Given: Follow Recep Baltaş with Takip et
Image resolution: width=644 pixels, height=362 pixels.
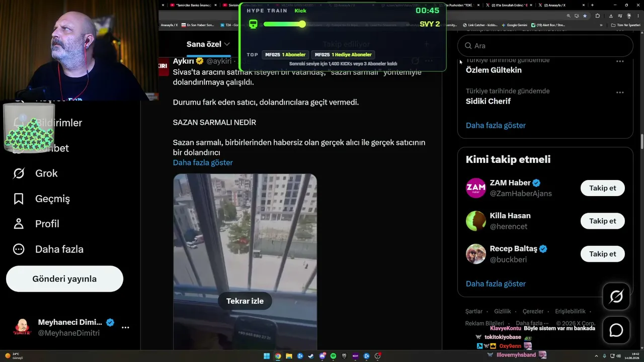Looking at the screenshot, I should pos(603,254).
